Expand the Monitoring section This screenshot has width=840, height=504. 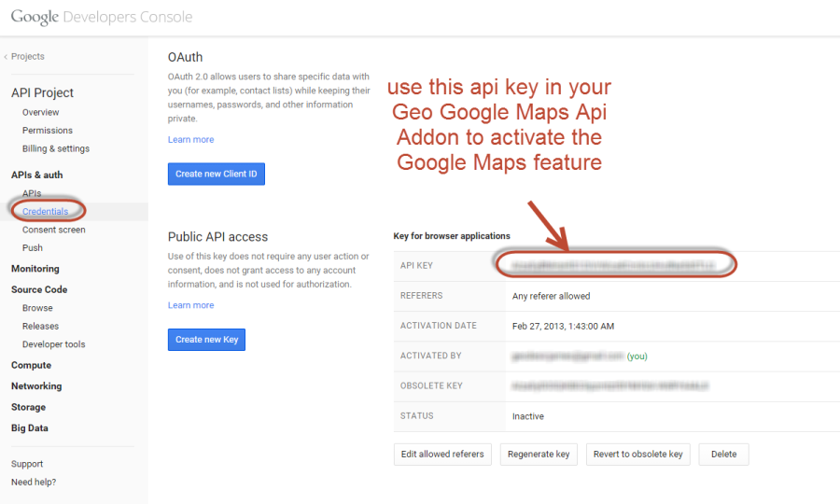pyautogui.click(x=35, y=269)
